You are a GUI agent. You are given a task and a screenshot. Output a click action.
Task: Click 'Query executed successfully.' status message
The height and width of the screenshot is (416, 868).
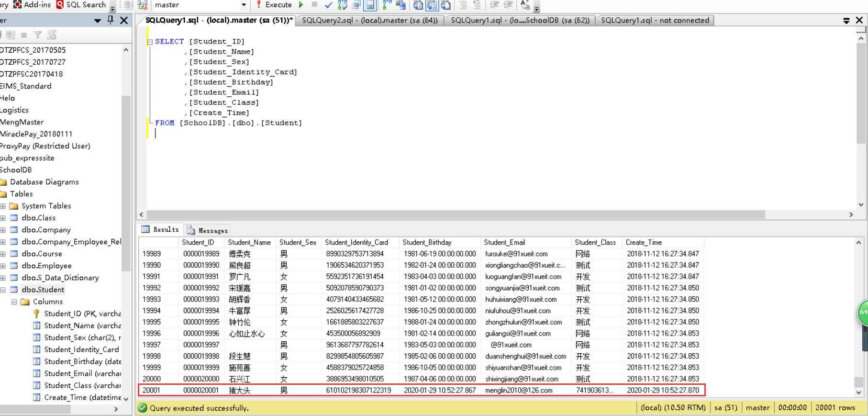[x=199, y=408]
